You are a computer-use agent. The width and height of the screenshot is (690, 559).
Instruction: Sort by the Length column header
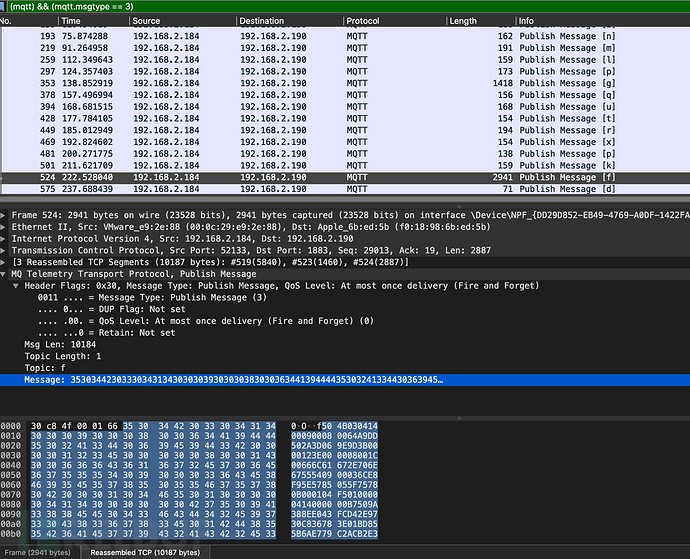pyautogui.click(x=481, y=21)
